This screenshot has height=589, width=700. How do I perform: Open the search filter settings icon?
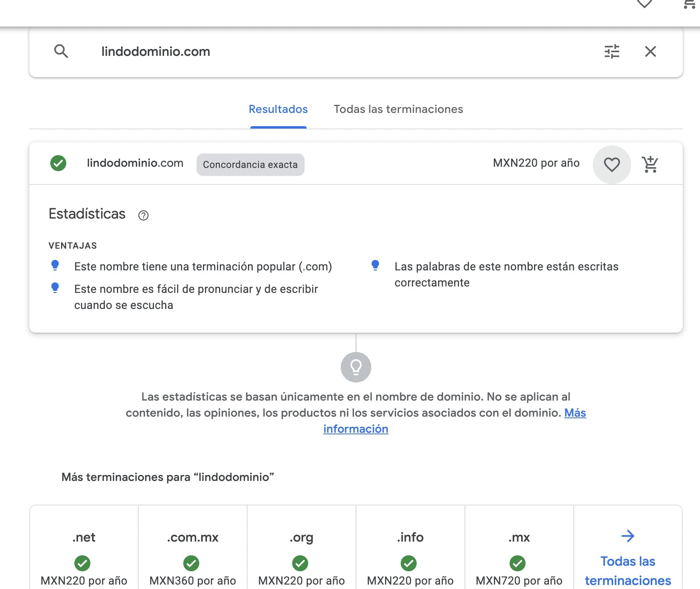coord(612,51)
